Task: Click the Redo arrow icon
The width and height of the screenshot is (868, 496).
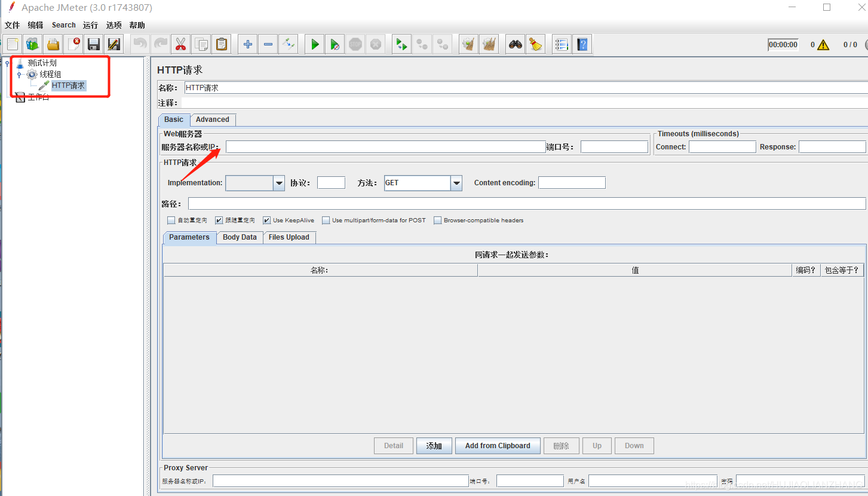Action: click(x=161, y=44)
